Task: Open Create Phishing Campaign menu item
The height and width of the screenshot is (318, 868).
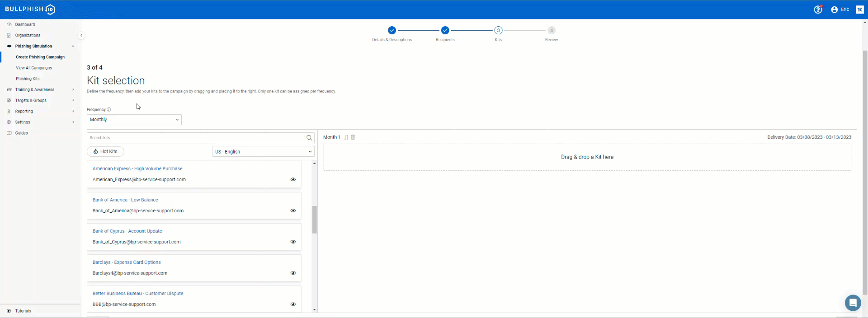Action: point(40,57)
